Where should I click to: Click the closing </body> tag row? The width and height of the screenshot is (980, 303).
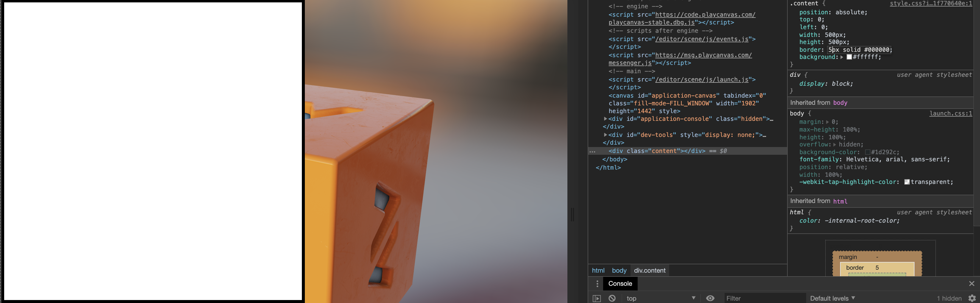pyautogui.click(x=614, y=160)
